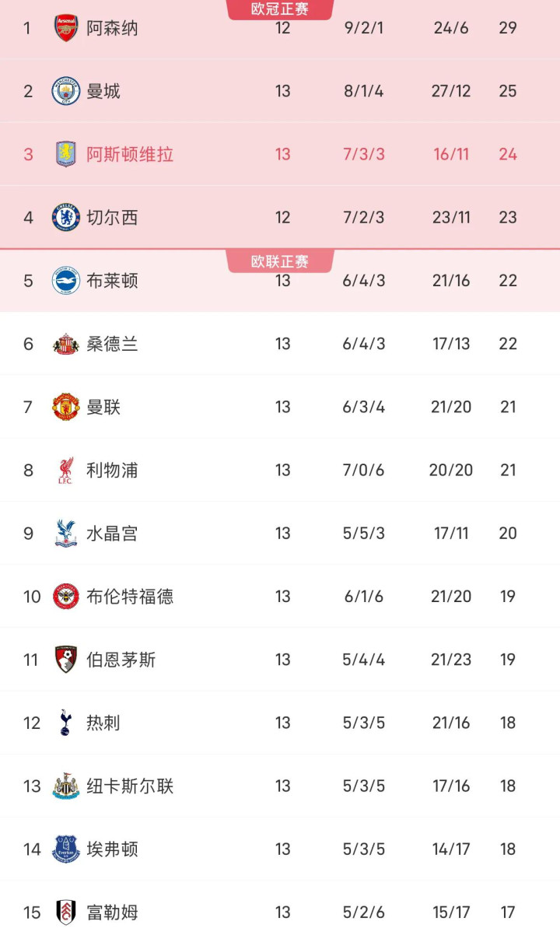
Task: Click team name 阿斯顿维拉
Action: (x=130, y=154)
